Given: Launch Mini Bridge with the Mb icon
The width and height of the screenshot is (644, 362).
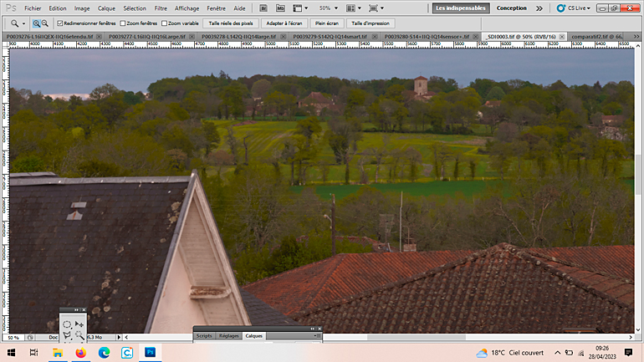Looking at the screenshot, I should 280,8.
